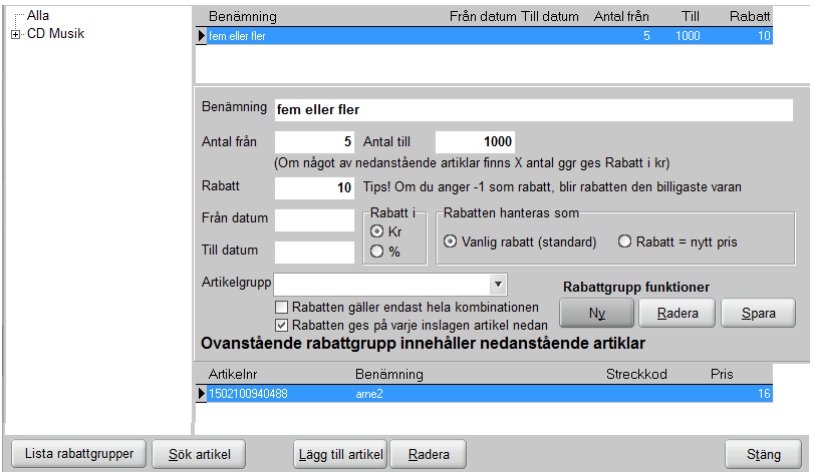Close the window with Stäng
Image resolution: width=815 pixels, height=475 pixels.
pyautogui.click(x=763, y=454)
